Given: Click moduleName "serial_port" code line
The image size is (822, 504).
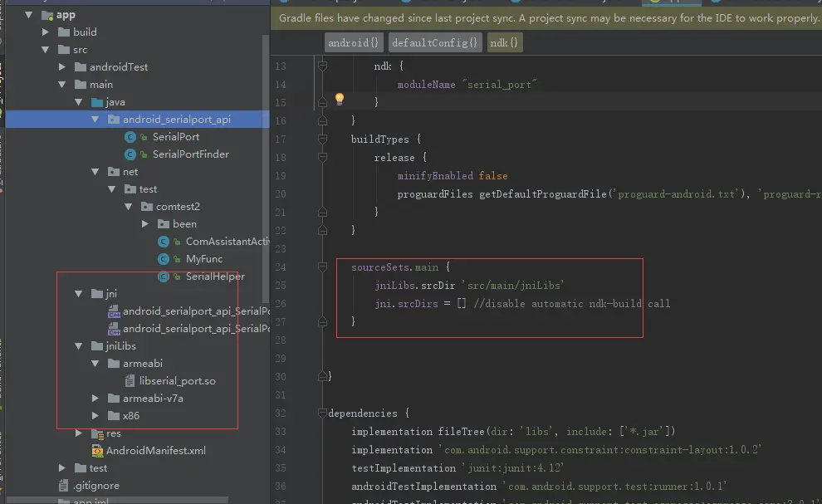Looking at the screenshot, I should click(x=467, y=85).
